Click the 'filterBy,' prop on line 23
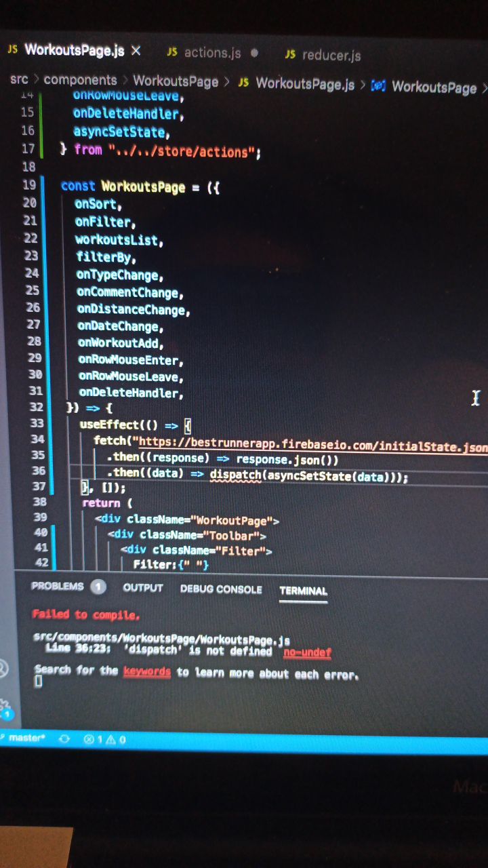The image size is (488, 868). pos(106,257)
